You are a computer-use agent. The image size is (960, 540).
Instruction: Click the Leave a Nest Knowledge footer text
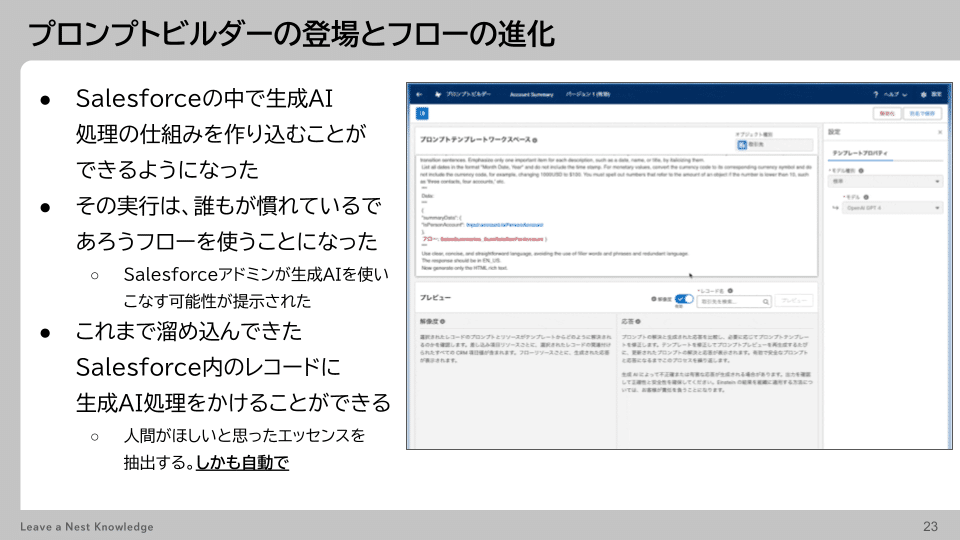(x=87, y=527)
